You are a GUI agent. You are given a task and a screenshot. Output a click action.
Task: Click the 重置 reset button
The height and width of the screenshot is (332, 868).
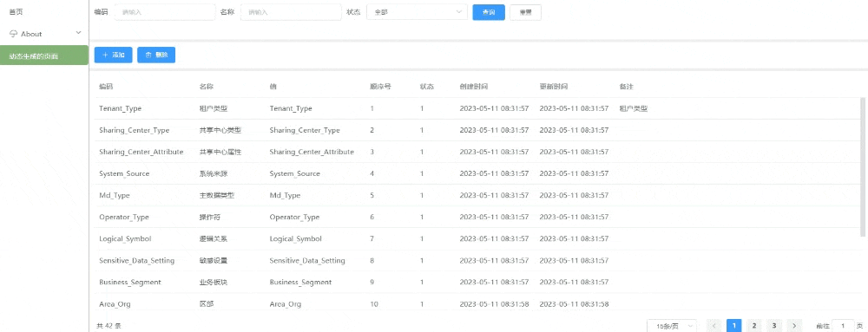[525, 12]
